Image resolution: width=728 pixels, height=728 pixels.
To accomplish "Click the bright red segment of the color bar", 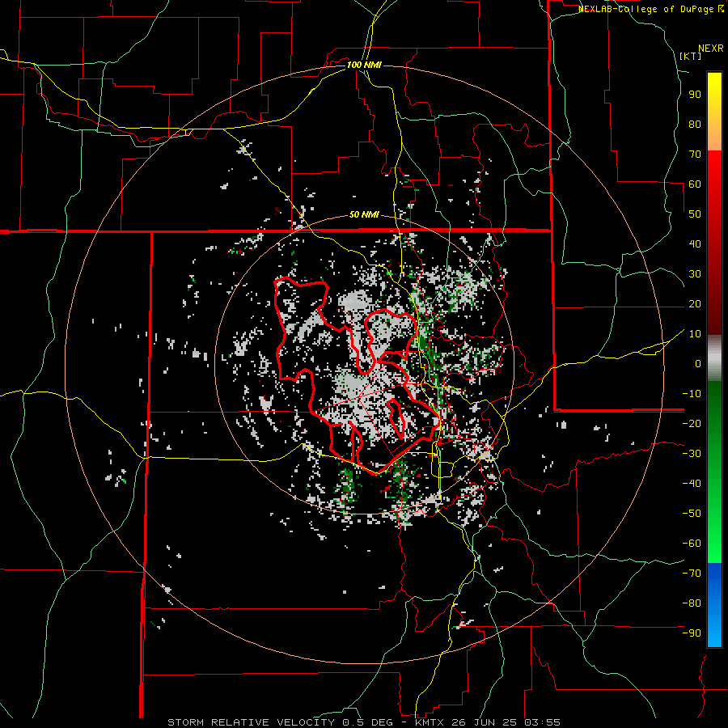I will (714, 171).
